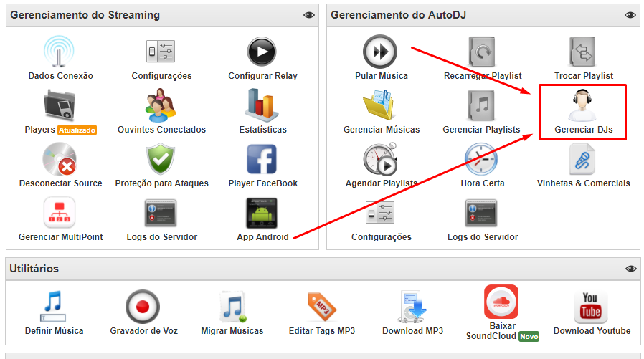
Task: Open the Gerenciar DJs headphone icon
Action: [583, 105]
